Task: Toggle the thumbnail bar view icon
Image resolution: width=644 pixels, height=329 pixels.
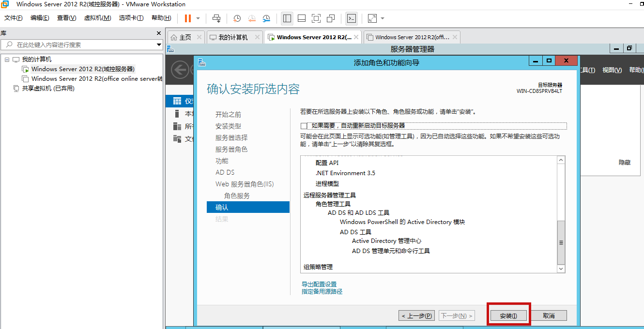Action: [302, 18]
